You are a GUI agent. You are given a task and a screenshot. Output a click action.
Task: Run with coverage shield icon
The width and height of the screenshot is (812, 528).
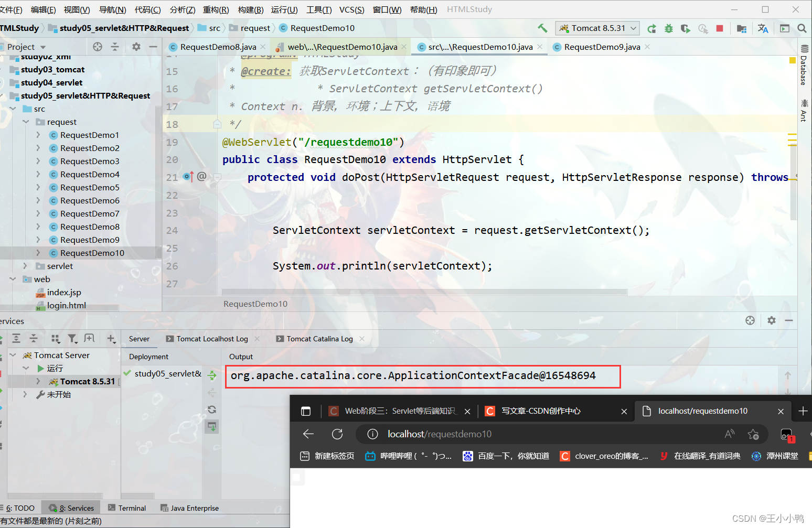[x=686, y=28]
